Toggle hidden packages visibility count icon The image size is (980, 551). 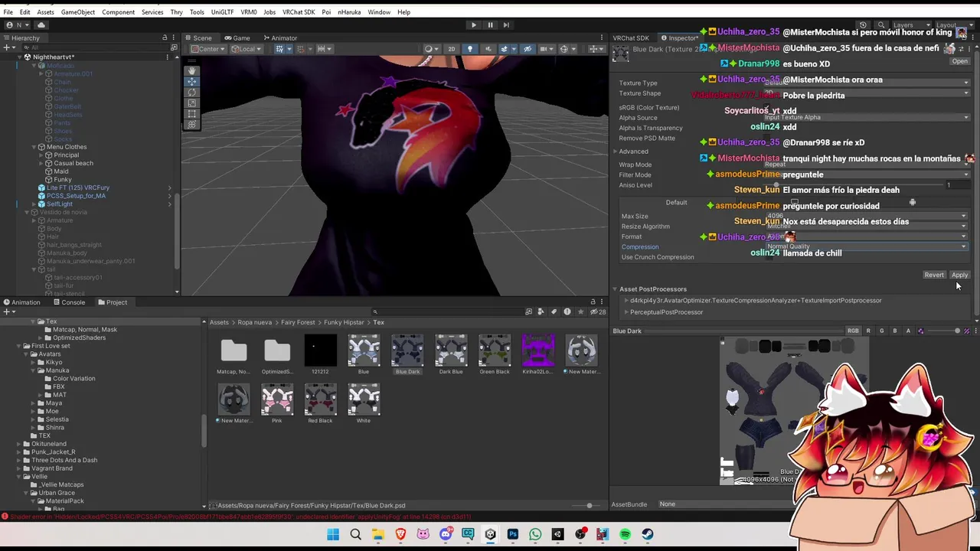tap(599, 311)
